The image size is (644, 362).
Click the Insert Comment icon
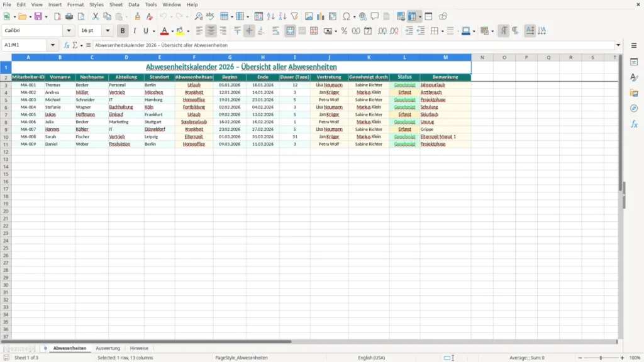tap(375, 16)
